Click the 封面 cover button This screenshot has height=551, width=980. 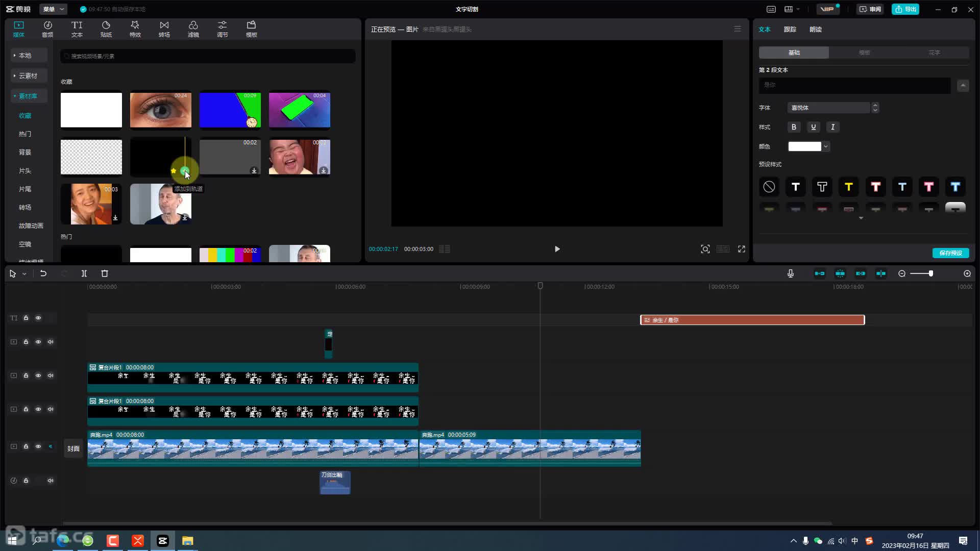tap(73, 448)
